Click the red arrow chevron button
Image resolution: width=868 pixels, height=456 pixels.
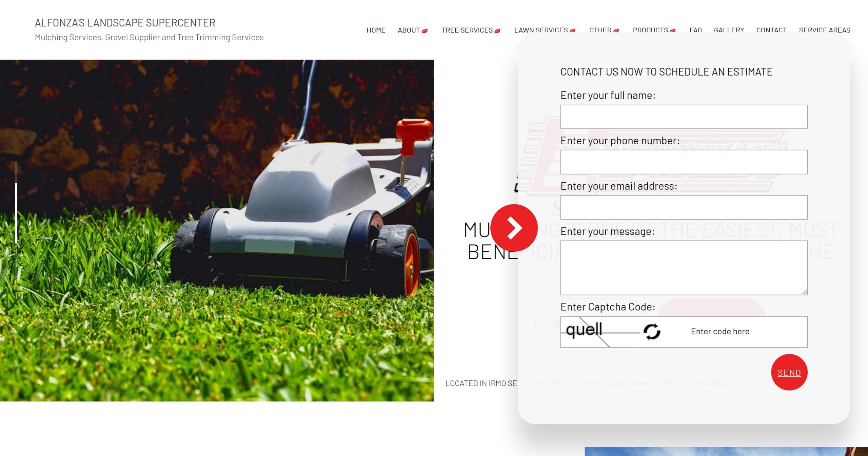coord(514,228)
